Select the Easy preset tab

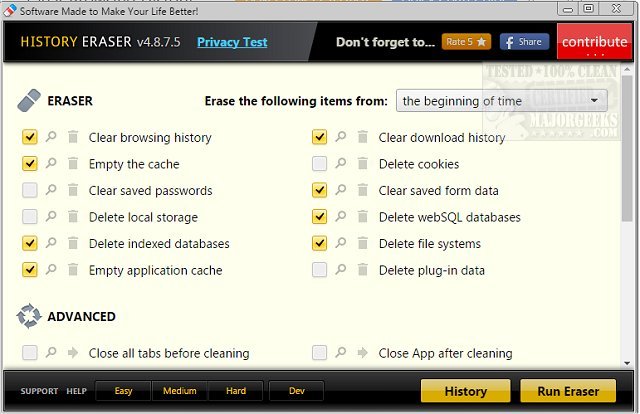(x=122, y=391)
